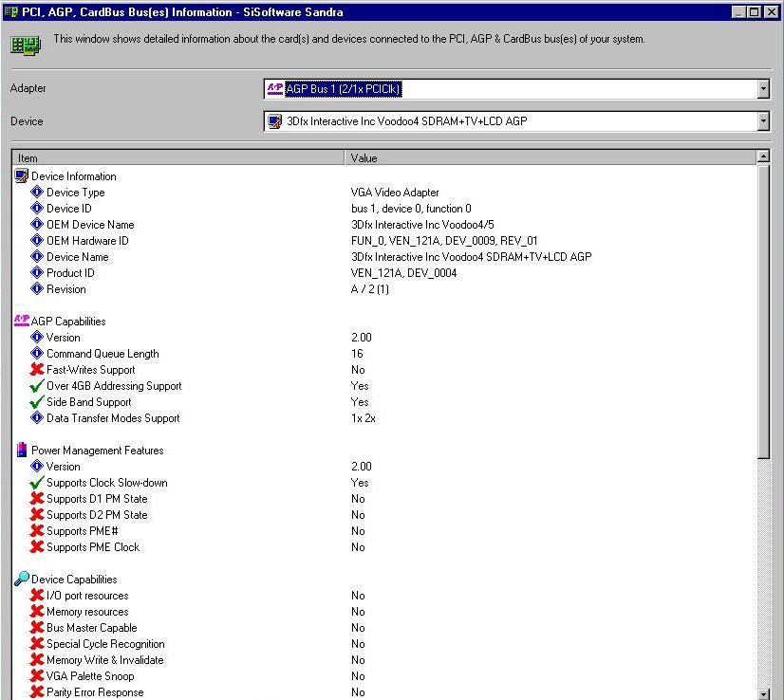This screenshot has width=784, height=700.
Task: Select the Command Queue Length value '16'
Action: pyautogui.click(x=357, y=354)
